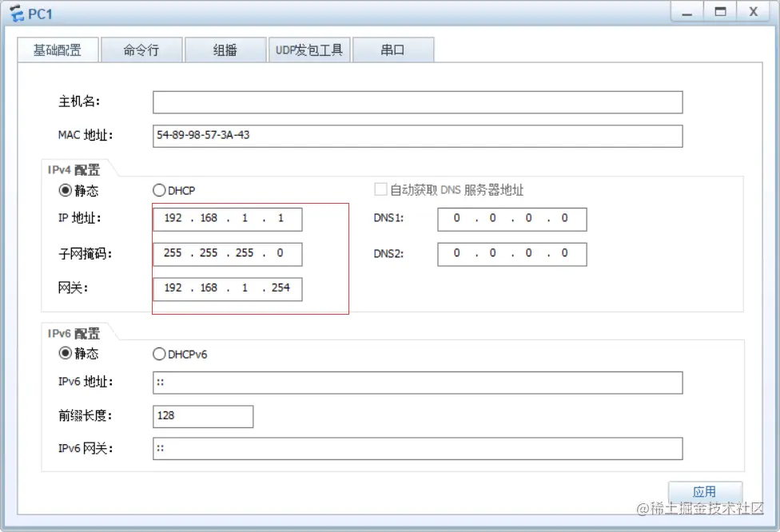Click the 网关 gateway field
780x532 pixels.
227,288
